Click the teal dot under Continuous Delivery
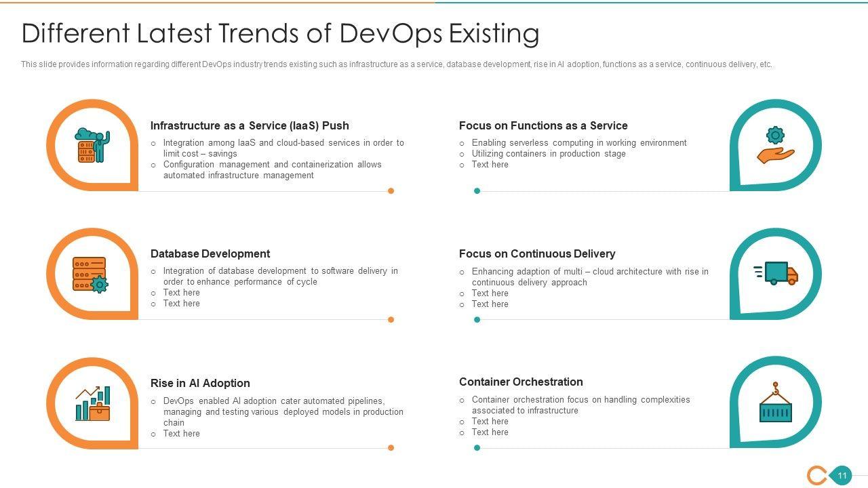This screenshot has width=868, height=488. pos(477,319)
